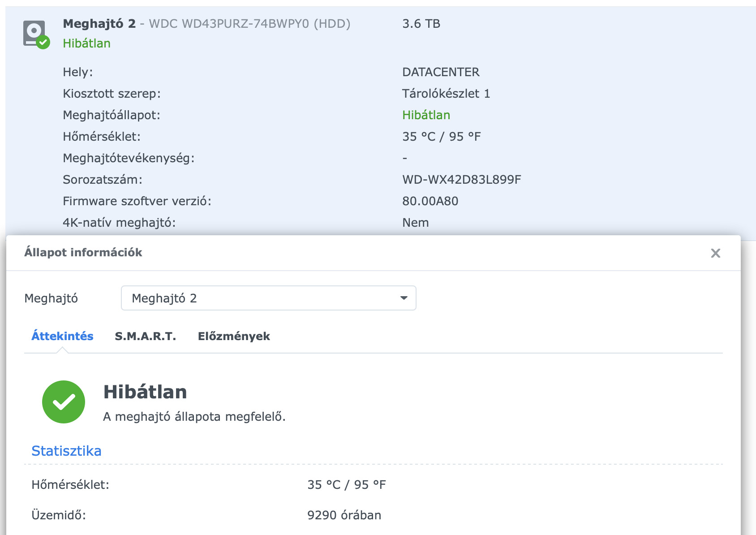The height and width of the screenshot is (535, 756).
Task: Close the Állapot információk dialog
Action: point(715,253)
